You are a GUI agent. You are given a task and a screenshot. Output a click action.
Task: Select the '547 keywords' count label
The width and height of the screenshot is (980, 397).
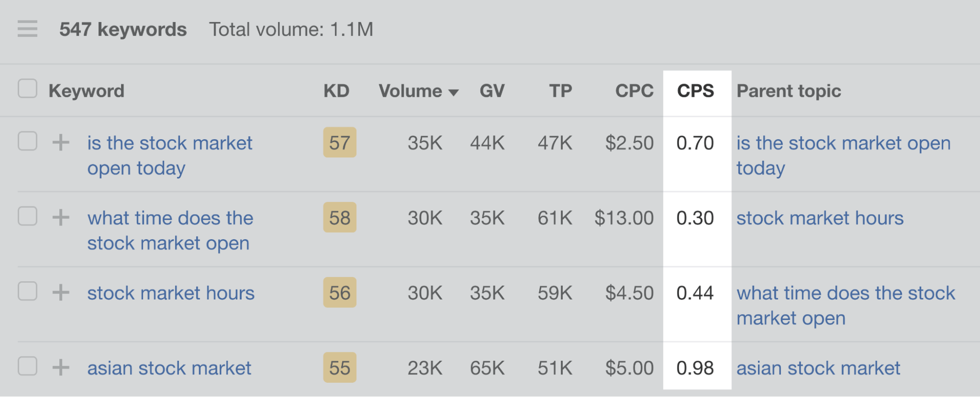pos(123,29)
